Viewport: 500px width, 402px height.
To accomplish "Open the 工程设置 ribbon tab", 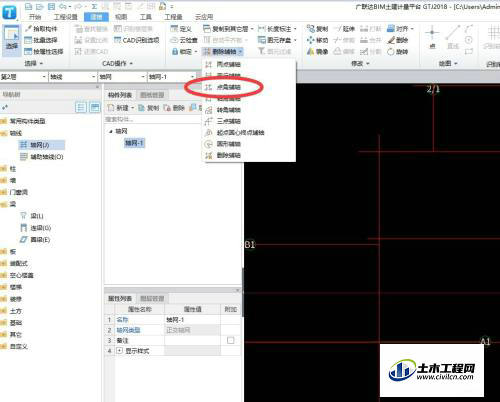I will click(65, 17).
